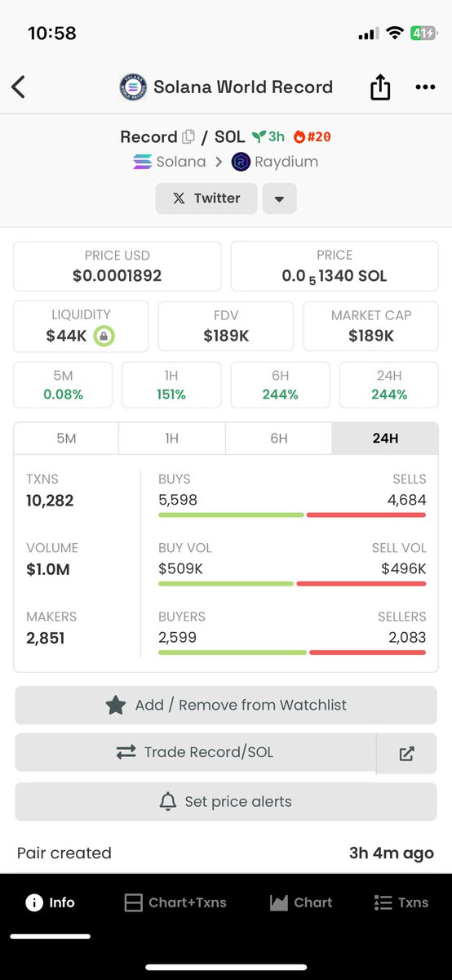Open the Twitter link button
The height and width of the screenshot is (980, 452).
tap(206, 198)
